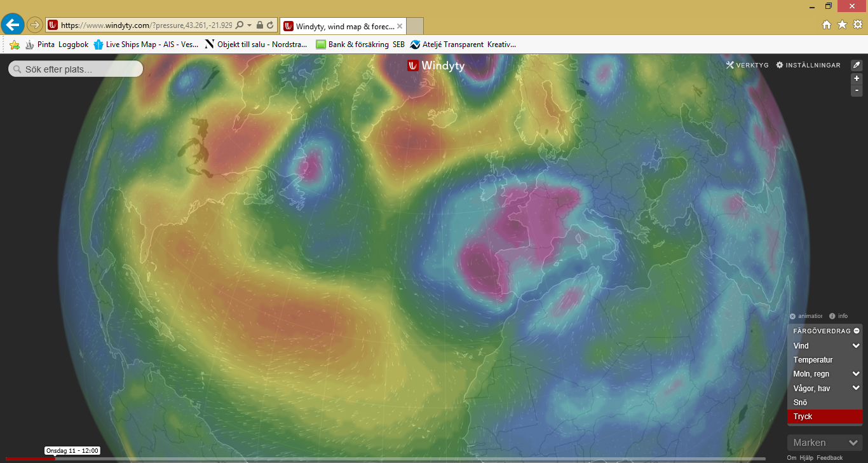Open the Feedback link

pyautogui.click(x=830, y=458)
